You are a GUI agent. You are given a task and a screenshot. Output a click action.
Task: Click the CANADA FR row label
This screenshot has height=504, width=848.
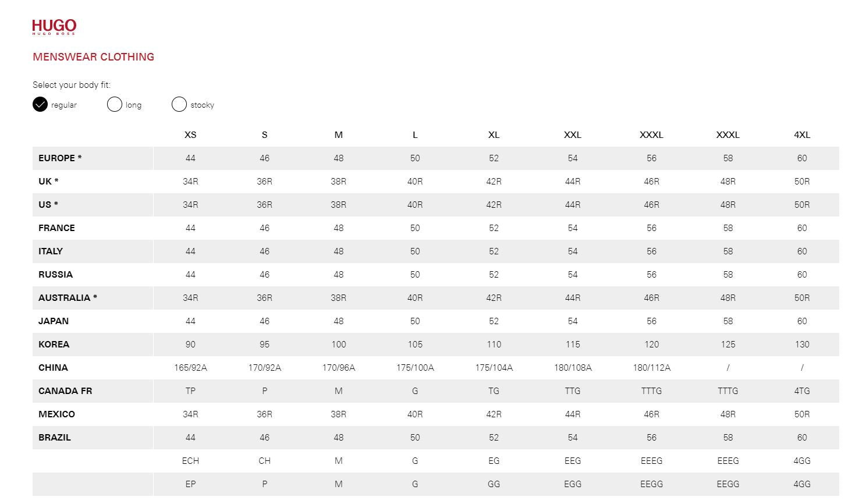(65, 391)
